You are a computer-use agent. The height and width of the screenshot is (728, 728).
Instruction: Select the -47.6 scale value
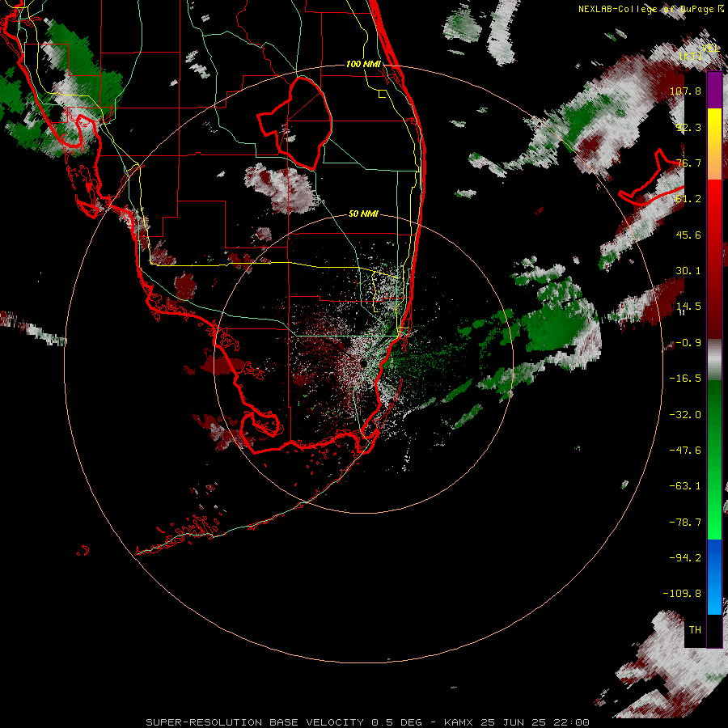(685, 451)
